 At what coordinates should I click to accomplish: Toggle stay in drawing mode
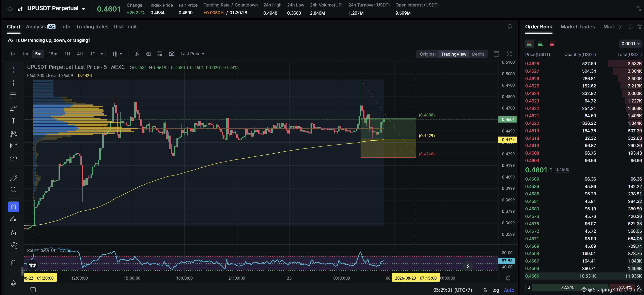click(x=14, y=220)
